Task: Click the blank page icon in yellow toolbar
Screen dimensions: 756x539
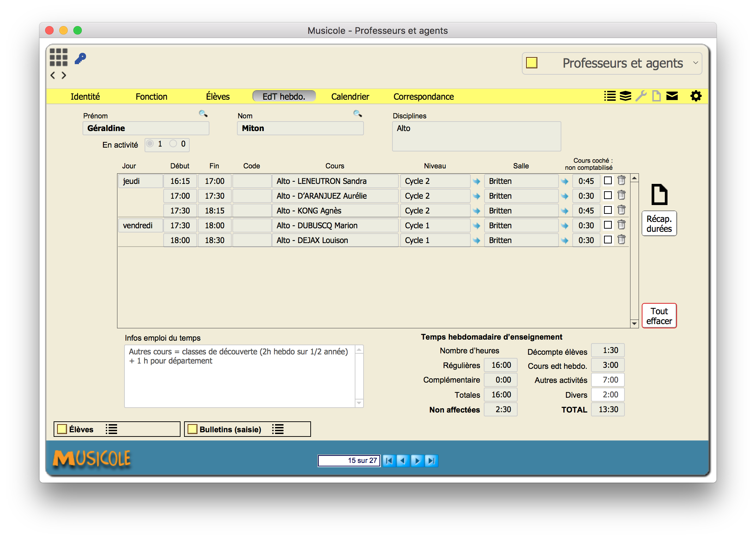Action: [x=656, y=96]
